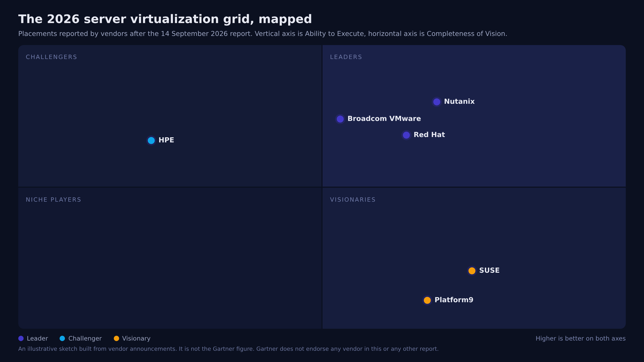Click the HPE challenger dot

(x=151, y=140)
